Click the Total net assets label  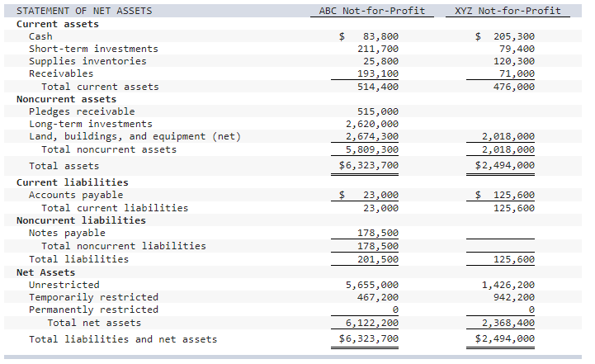click(94, 323)
